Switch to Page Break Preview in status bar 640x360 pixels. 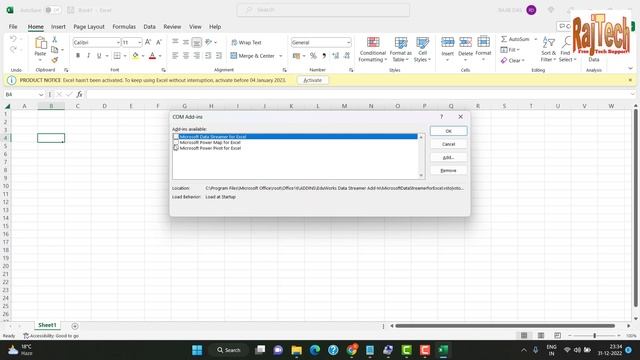[558, 336]
